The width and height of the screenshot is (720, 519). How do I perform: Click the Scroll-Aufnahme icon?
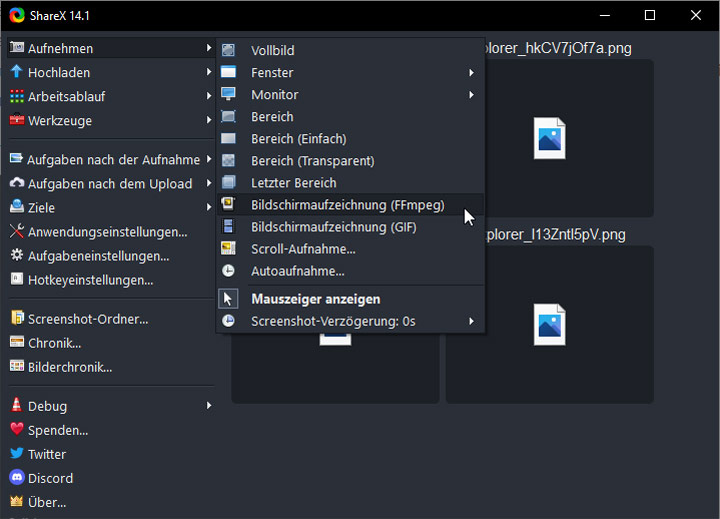click(229, 249)
